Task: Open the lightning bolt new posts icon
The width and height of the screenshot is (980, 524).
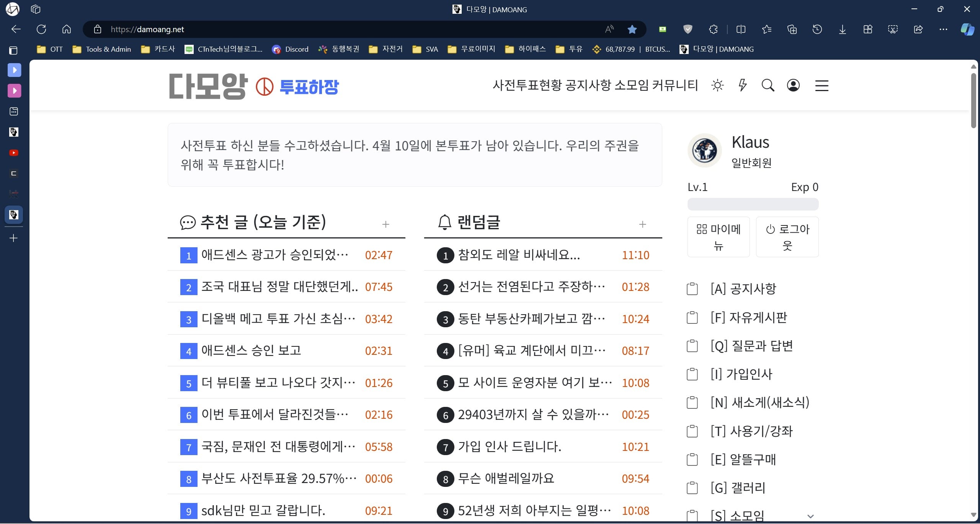Action: pyautogui.click(x=743, y=85)
